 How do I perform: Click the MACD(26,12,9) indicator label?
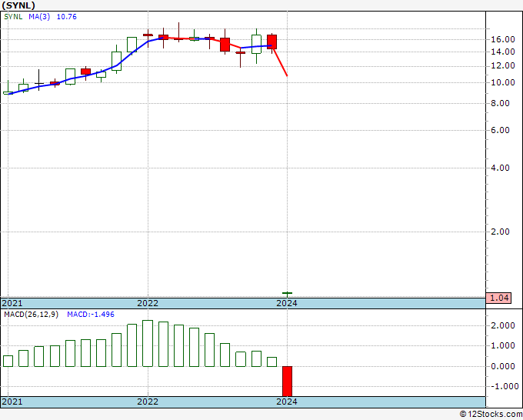coord(31,315)
